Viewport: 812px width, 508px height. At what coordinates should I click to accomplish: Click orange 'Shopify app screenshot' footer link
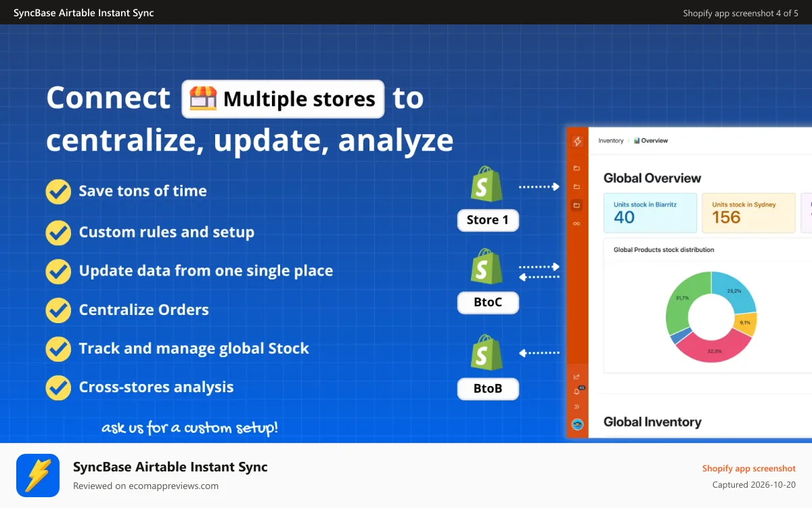point(749,469)
